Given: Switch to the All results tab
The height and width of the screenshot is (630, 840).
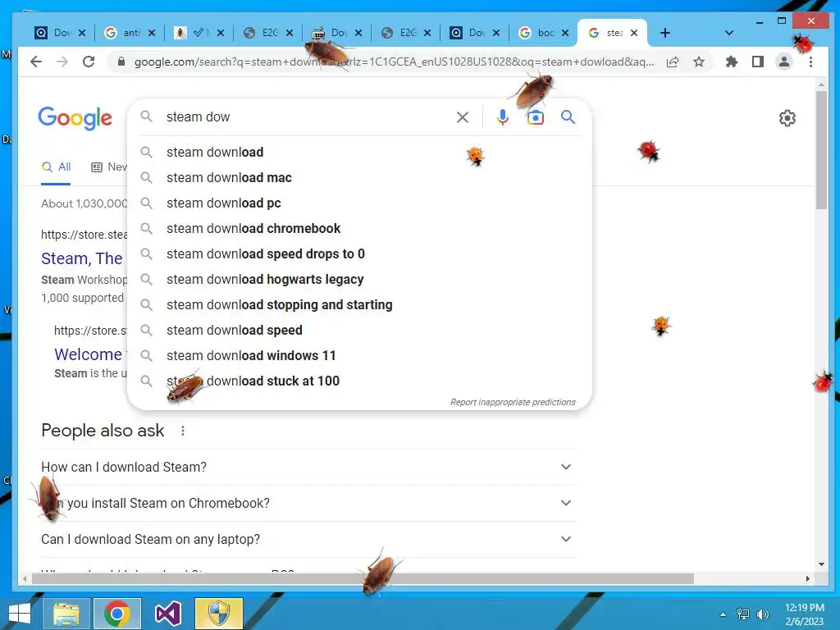Looking at the screenshot, I should (57, 167).
